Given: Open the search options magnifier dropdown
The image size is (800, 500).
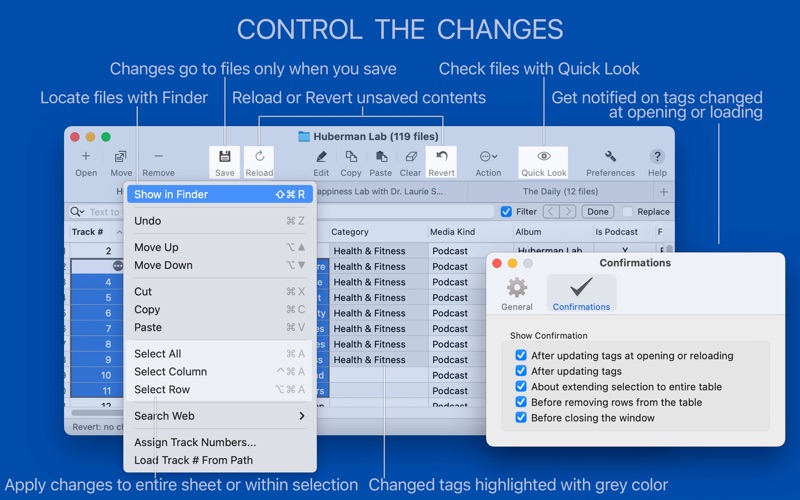Looking at the screenshot, I should point(77,212).
